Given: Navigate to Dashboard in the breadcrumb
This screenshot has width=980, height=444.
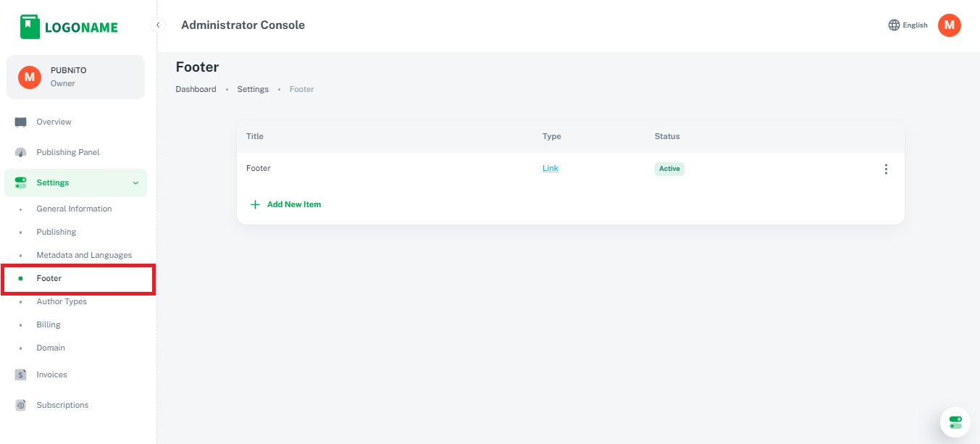Looking at the screenshot, I should tap(196, 90).
